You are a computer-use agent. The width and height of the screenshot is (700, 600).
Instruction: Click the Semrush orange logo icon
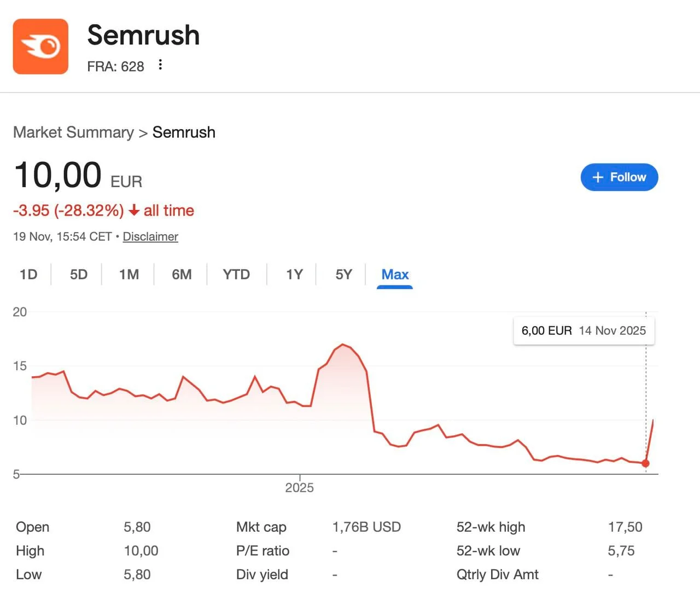[40, 46]
